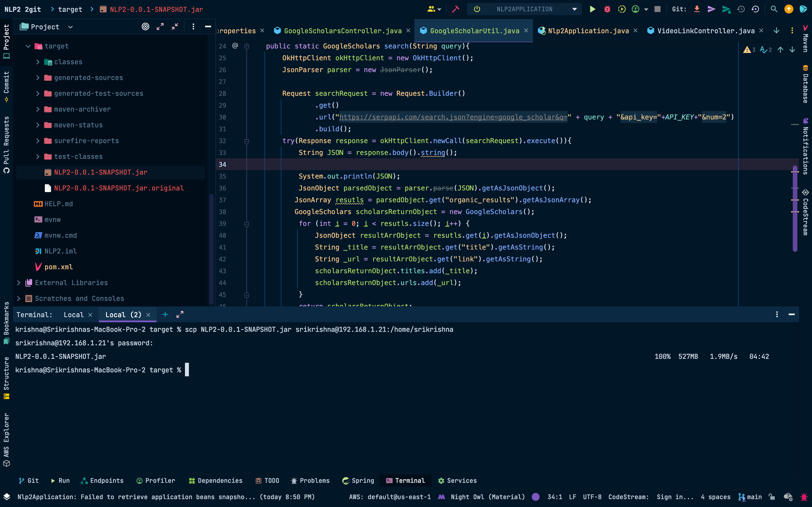Image resolution: width=812 pixels, height=507 pixels.
Task: Toggle the Maven tool window
Action: 806,39
